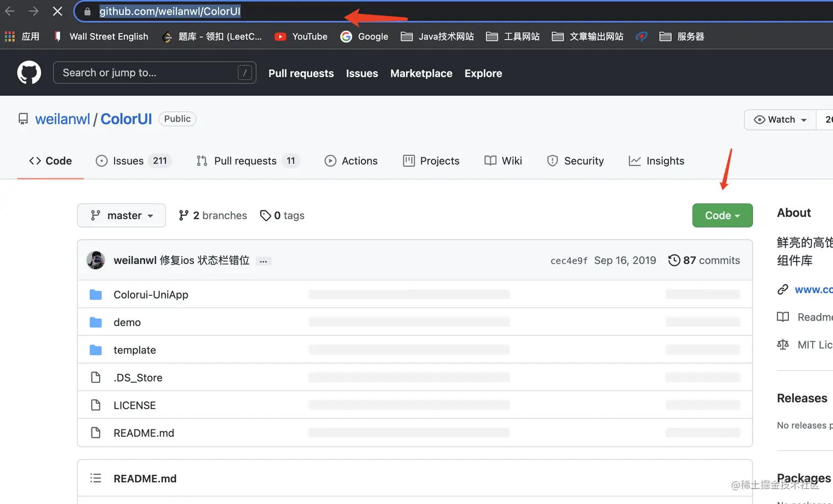This screenshot has width=833, height=504.
Task: View the 2 branches link
Action: [x=213, y=215]
